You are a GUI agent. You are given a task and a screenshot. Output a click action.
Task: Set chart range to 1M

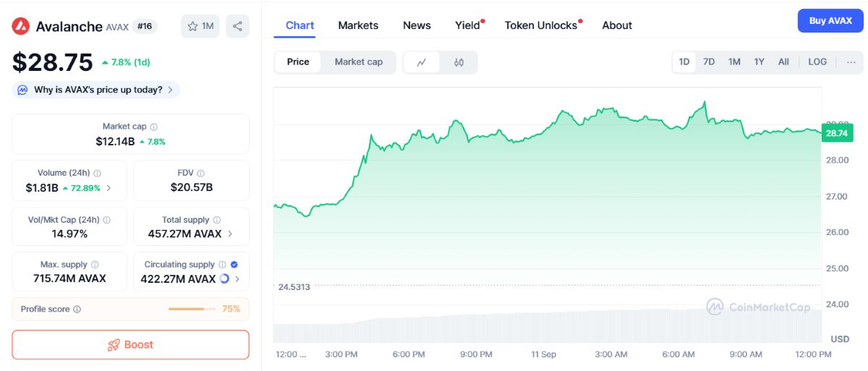pos(734,62)
